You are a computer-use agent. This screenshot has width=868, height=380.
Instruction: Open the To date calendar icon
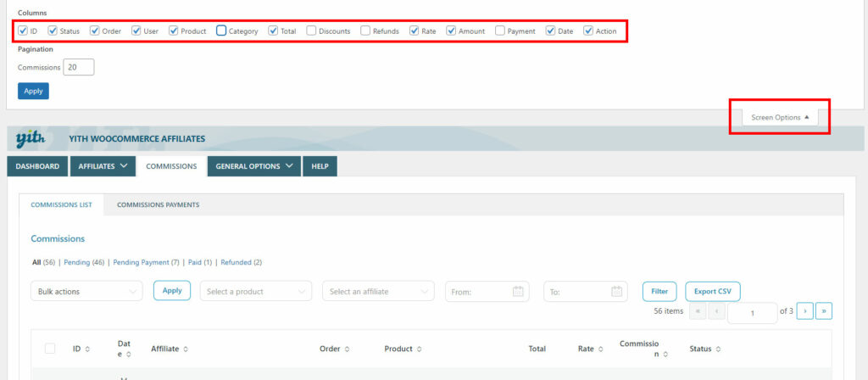616,292
